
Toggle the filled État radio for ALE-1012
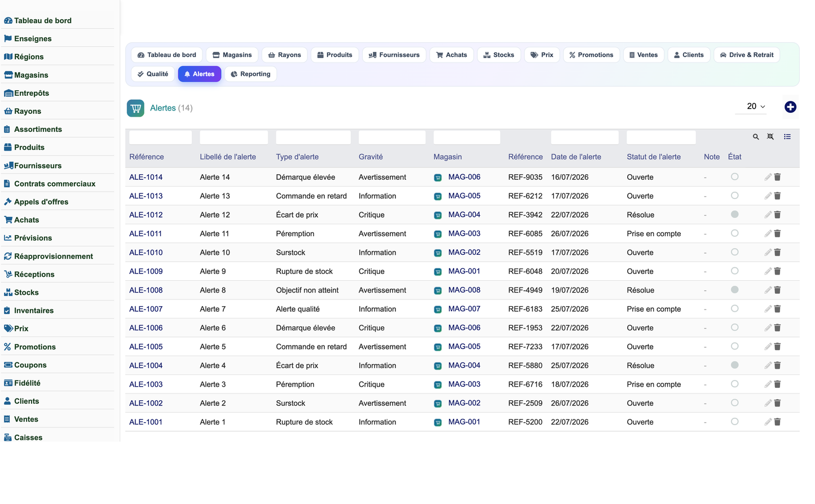point(734,214)
